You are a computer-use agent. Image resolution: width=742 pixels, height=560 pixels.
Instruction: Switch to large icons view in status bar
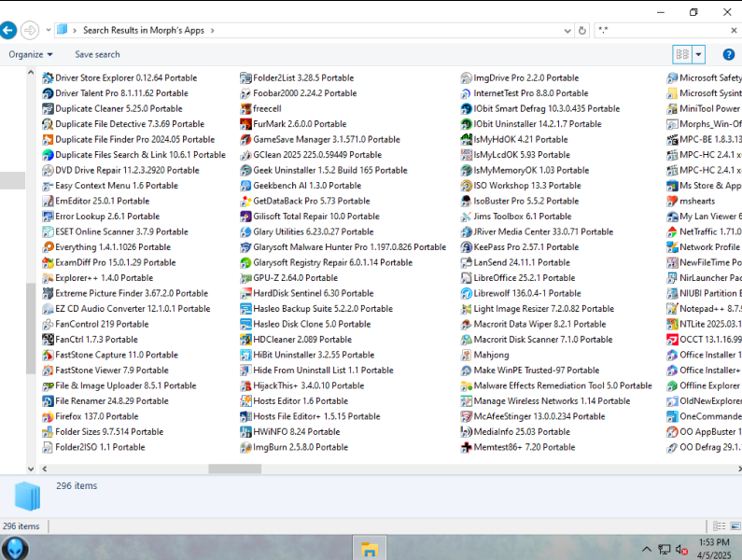(x=735, y=525)
